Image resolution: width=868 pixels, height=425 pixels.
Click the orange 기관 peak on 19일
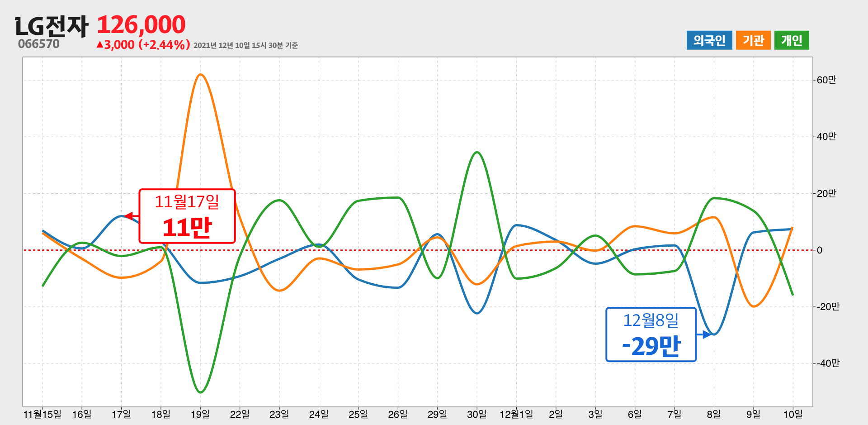point(200,75)
